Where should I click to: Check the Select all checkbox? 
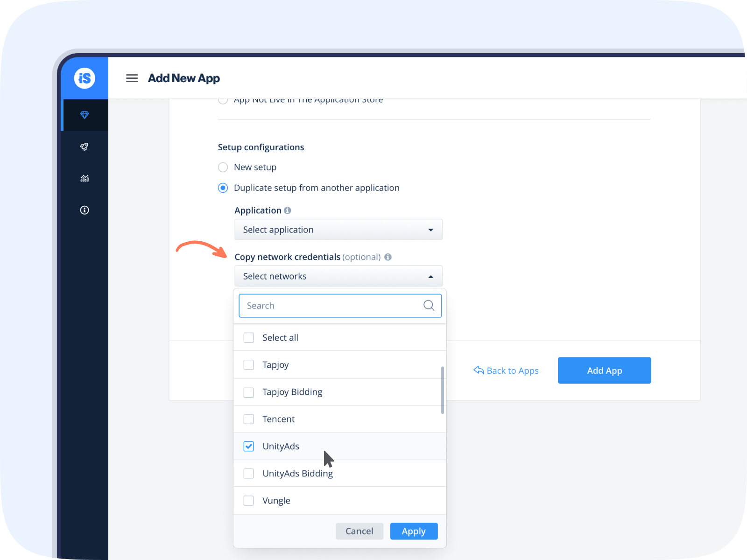coord(248,337)
